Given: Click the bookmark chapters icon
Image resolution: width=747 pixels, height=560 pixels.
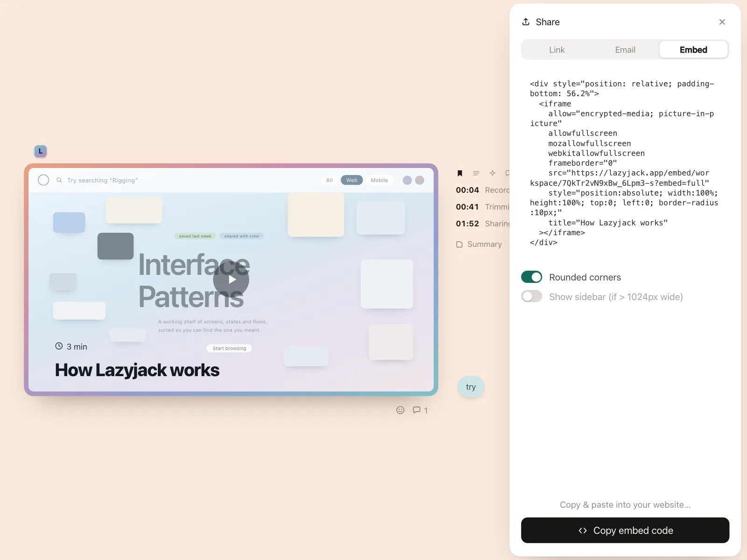Looking at the screenshot, I should coord(460,173).
